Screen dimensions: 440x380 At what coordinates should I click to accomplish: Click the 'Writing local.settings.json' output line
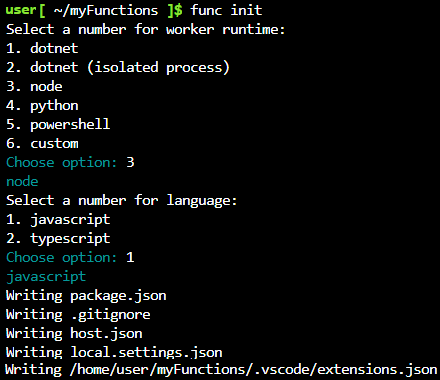114,353
